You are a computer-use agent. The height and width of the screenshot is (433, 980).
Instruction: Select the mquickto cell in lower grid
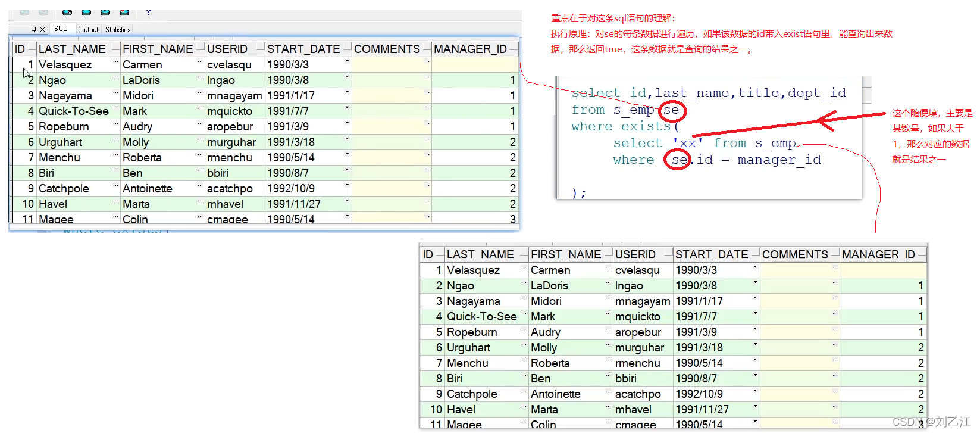point(643,316)
